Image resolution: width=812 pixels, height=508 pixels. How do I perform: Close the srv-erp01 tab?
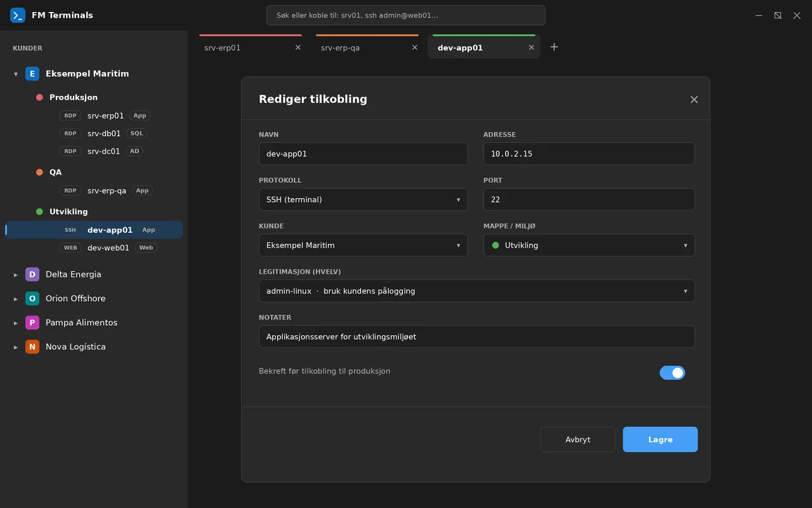tap(298, 48)
